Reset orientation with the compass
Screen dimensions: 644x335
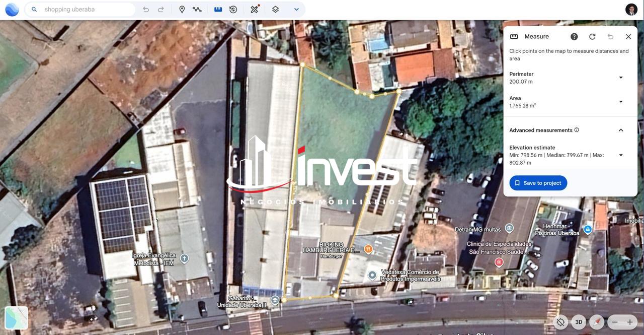point(596,321)
